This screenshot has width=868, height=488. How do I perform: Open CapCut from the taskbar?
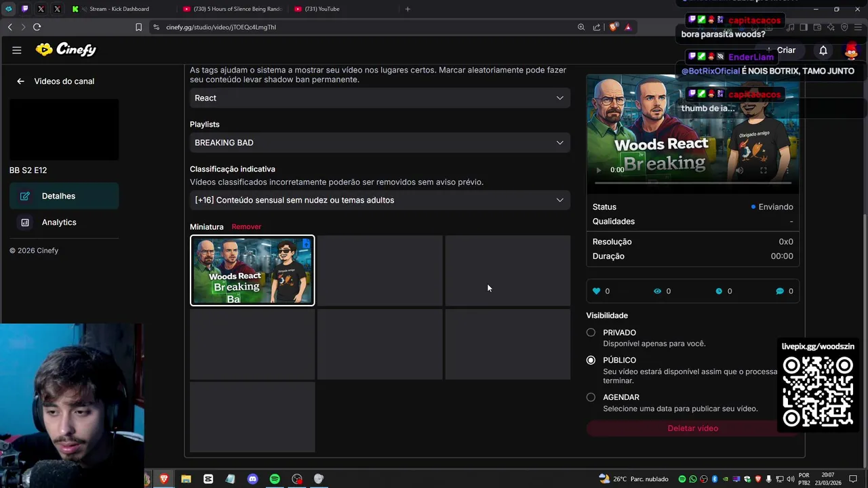pos(208,479)
